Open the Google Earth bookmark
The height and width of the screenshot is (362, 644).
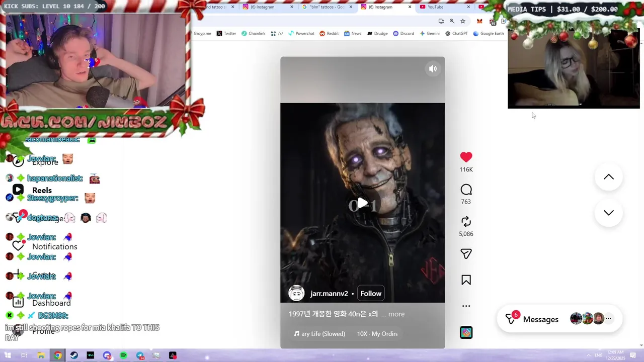click(x=488, y=34)
